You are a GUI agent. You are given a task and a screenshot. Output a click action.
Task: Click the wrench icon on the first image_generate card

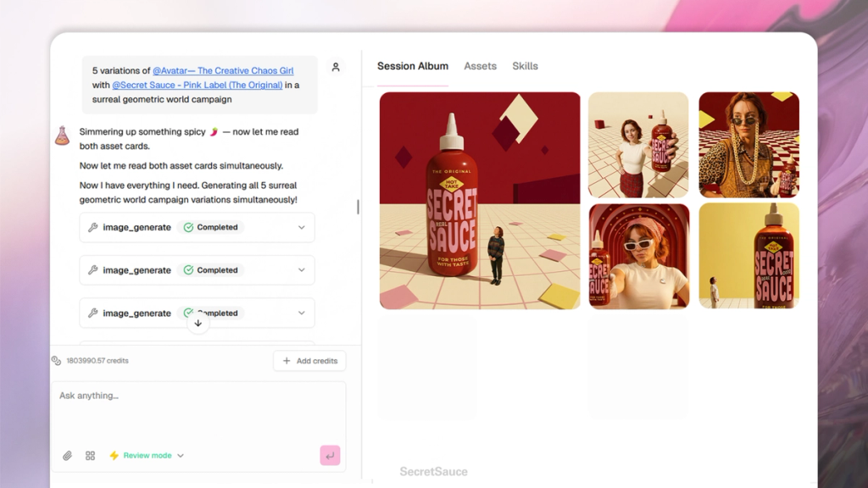93,227
